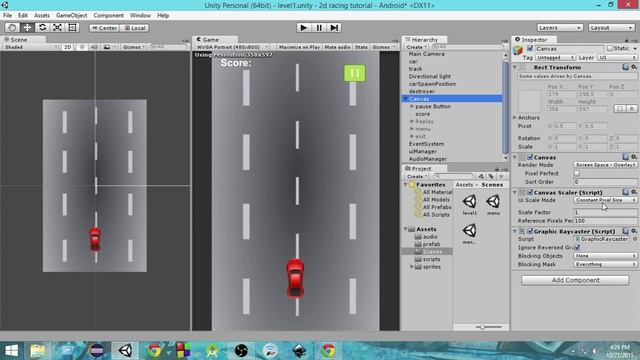Click the green pause button in game
640x360 pixels.
pyautogui.click(x=354, y=73)
